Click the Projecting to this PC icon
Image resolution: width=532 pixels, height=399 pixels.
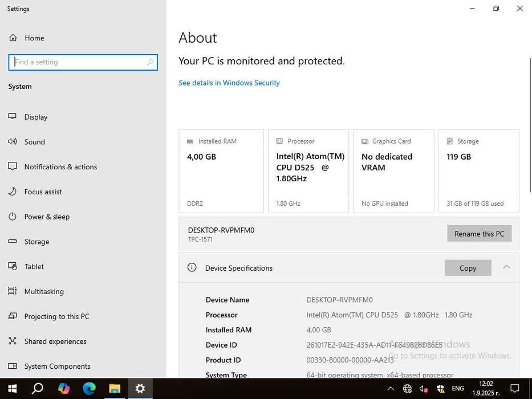(12, 316)
